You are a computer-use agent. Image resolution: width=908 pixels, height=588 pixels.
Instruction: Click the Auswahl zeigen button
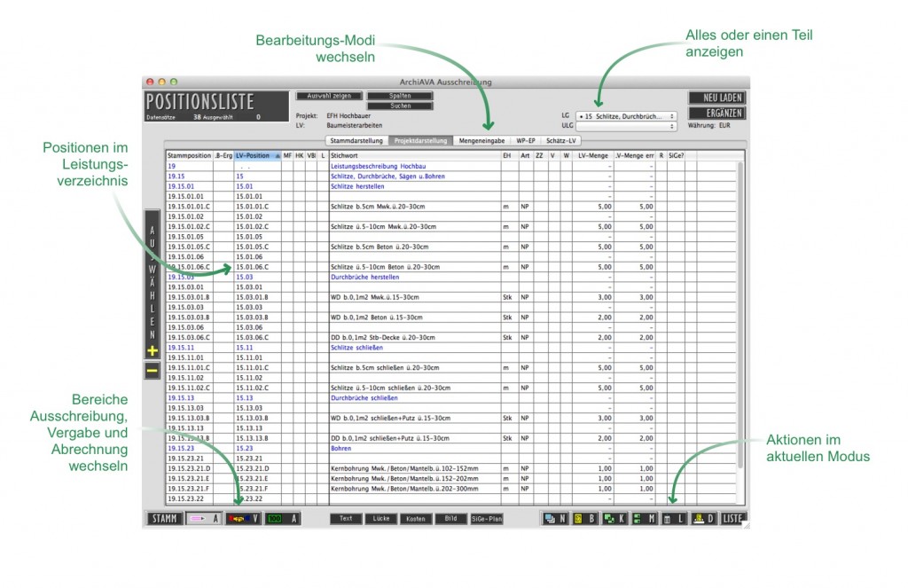click(329, 96)
